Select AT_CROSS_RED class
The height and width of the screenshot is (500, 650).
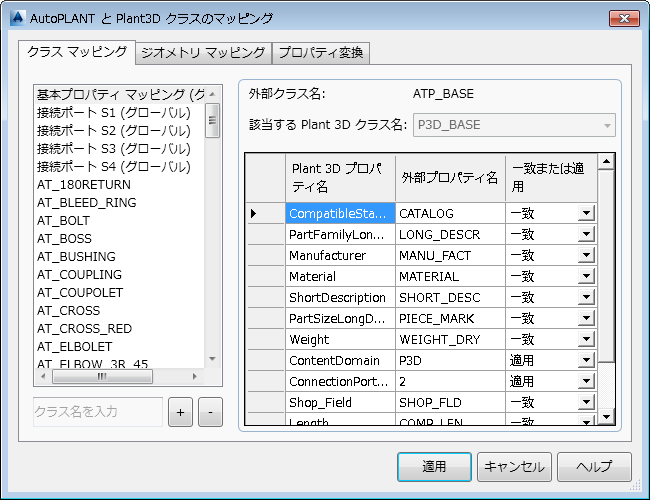pos(120,328)
